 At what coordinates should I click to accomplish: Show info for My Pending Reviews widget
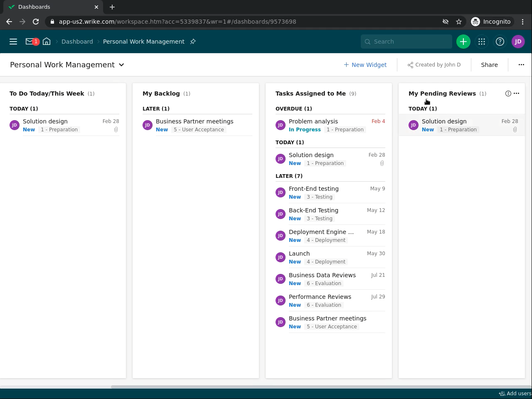508,94
